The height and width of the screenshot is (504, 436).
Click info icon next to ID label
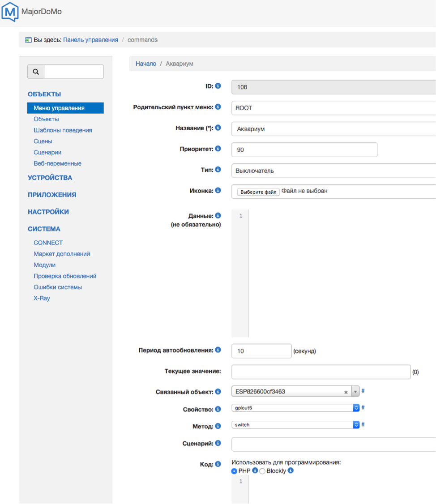click(x=218, y=85)
